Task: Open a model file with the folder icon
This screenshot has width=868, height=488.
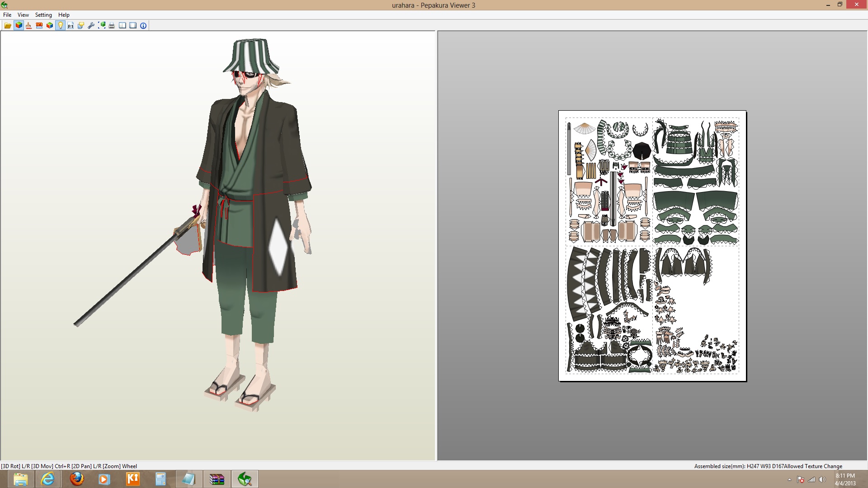Action: [8, 25]
